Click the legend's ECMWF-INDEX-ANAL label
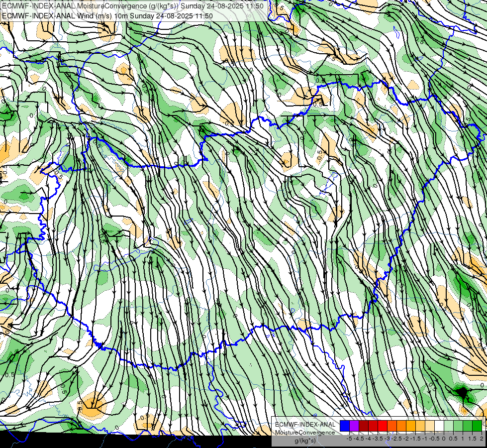This screenshot has height=448, width=487. 305,425
